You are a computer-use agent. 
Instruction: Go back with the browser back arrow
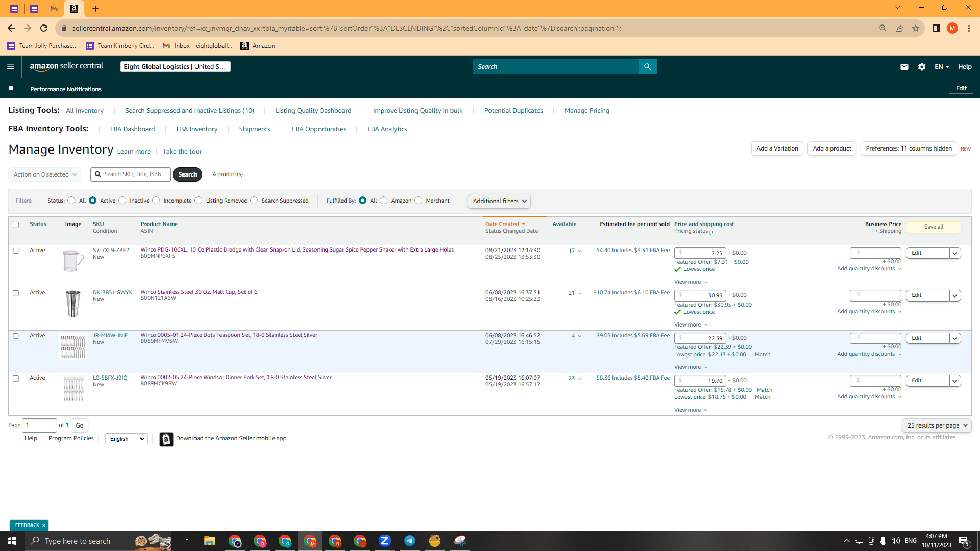(x=11, y=28)
